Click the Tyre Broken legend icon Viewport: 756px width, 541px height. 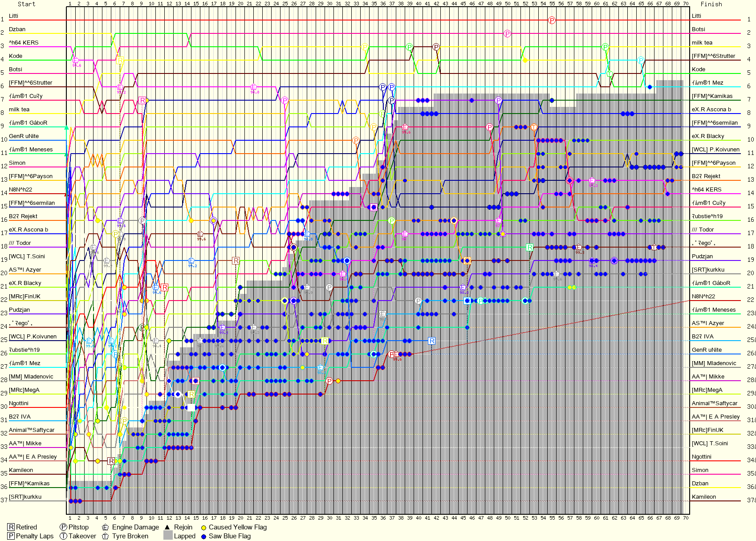point(105,536)
